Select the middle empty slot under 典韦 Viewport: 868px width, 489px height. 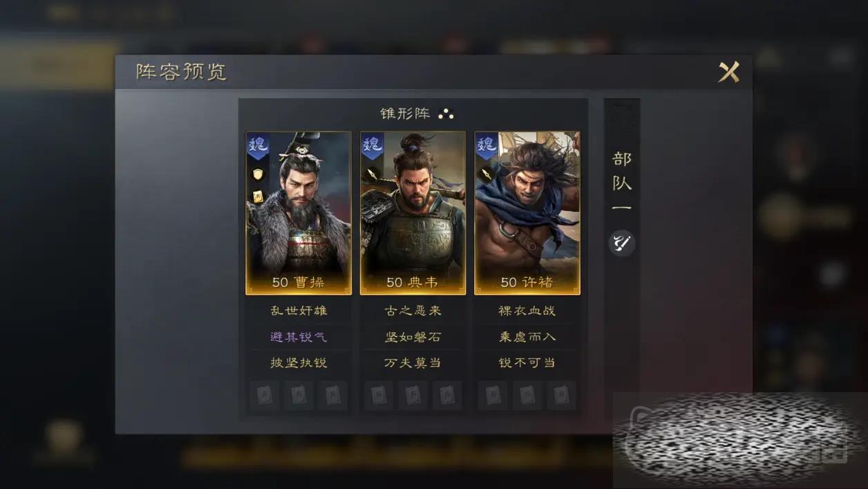(413, 395)
